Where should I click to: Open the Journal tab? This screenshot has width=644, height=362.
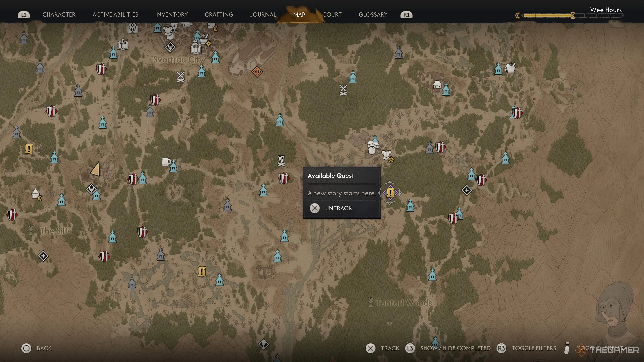pos(263,14)
